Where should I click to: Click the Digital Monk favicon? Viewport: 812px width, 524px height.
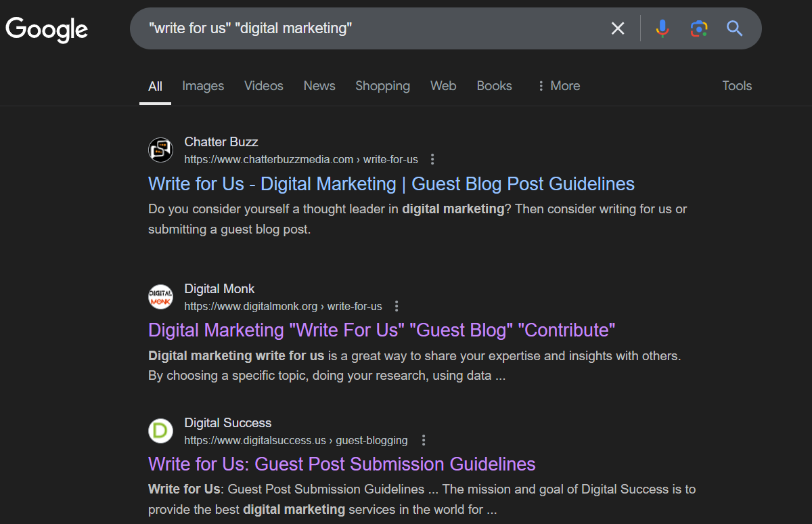tap(160, 297)
